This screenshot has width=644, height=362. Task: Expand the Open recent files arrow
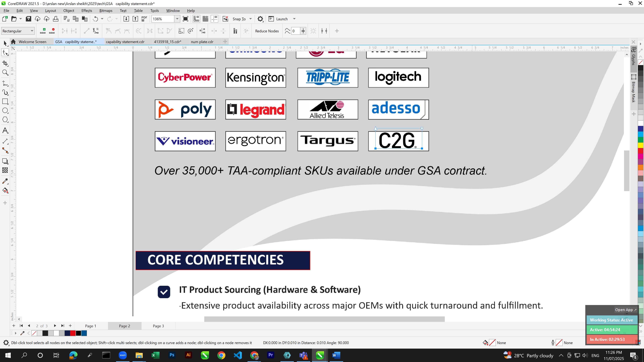pyautogui.click(x=20, y=19)
